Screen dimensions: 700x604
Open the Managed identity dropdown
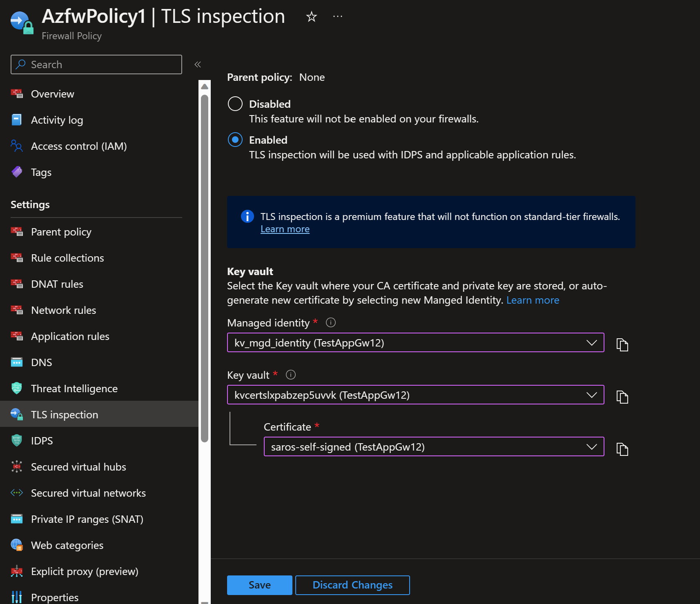point(415,342)
